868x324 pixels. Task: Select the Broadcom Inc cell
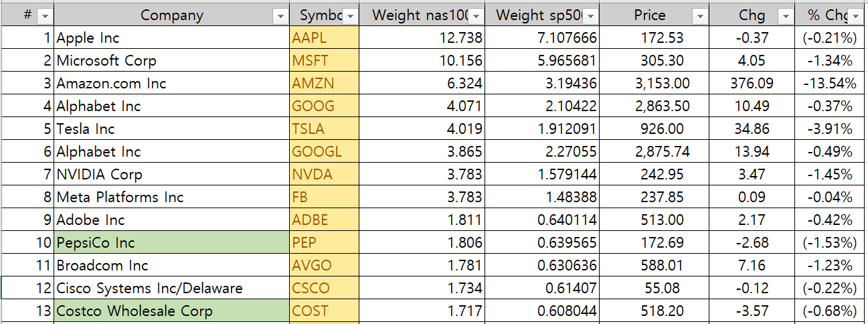pyautogui.click(x=172, y=266)
